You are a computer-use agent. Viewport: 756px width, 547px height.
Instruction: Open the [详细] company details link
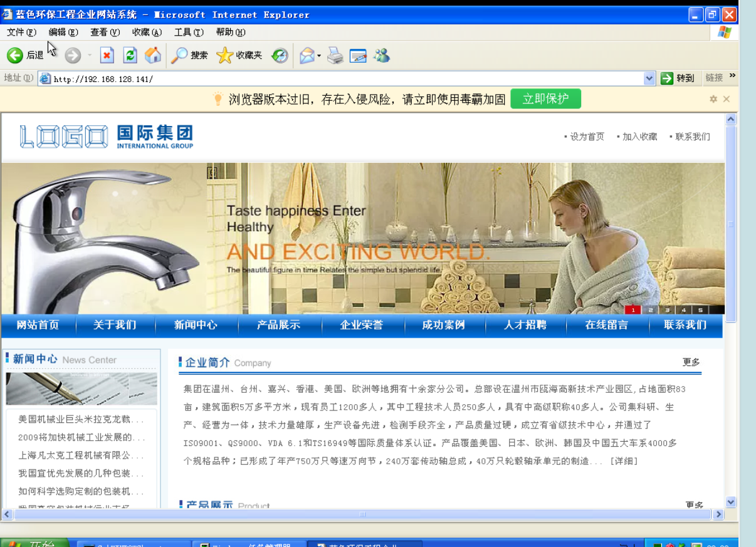click(624, 461)
